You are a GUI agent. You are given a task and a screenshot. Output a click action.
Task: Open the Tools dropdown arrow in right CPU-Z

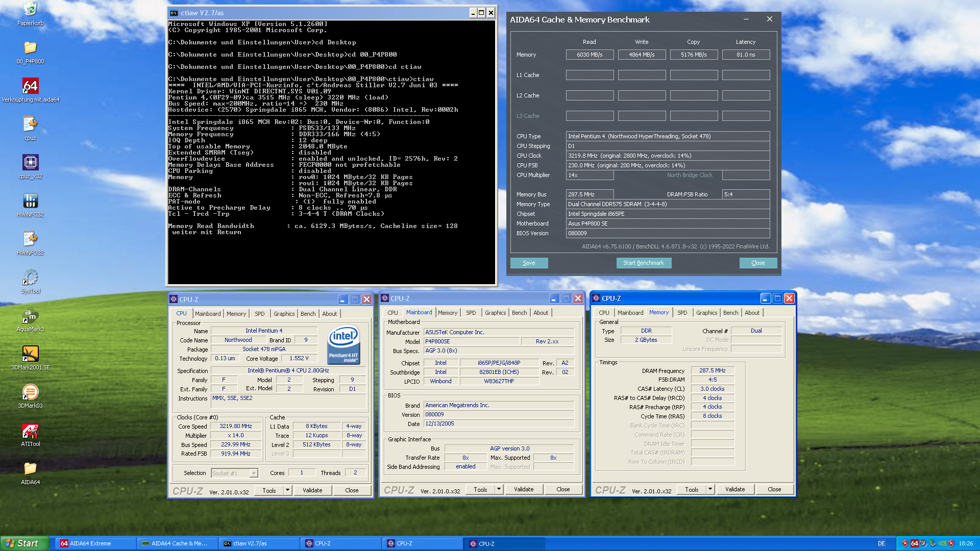710,489
